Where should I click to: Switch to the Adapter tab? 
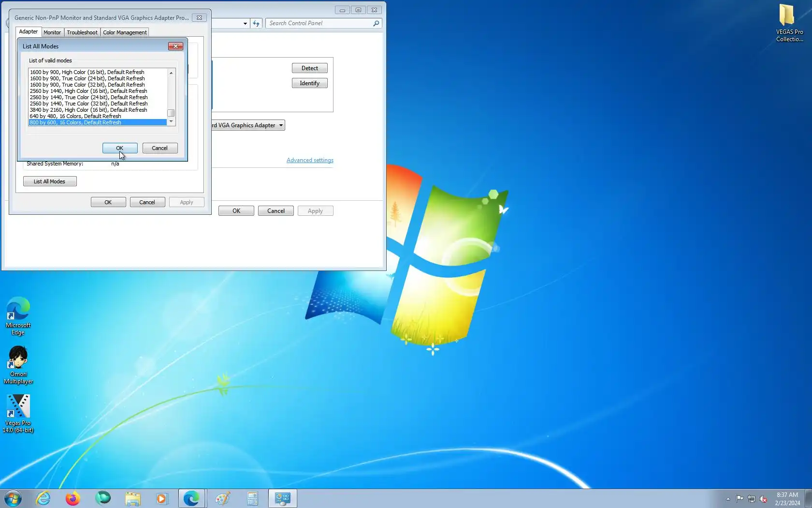click(29, 31)
